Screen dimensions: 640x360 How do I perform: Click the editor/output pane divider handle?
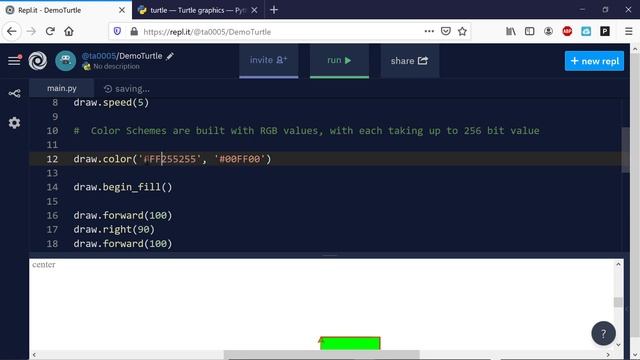click(330, 256)
